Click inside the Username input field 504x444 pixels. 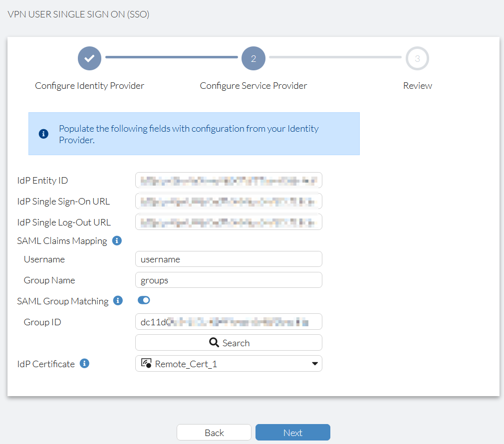(x=229, y=259)
